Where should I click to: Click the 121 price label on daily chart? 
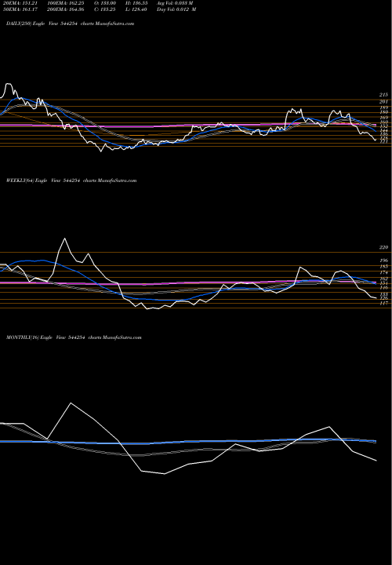coord(383,141)
